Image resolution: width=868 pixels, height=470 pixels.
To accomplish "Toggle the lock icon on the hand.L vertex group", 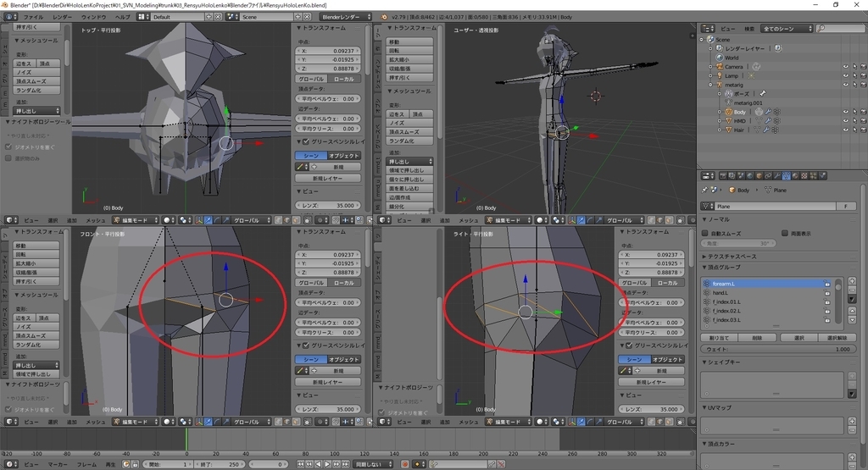I will tap(827, 292).
